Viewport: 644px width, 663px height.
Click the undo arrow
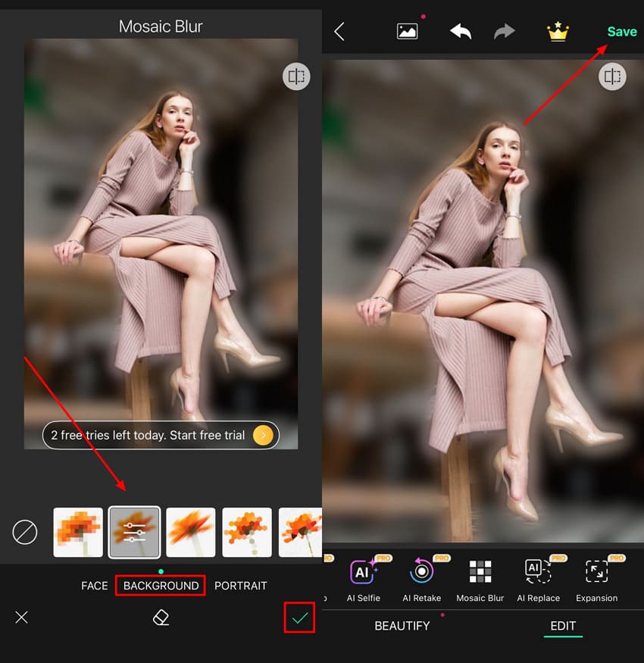[x=461, y=31]
